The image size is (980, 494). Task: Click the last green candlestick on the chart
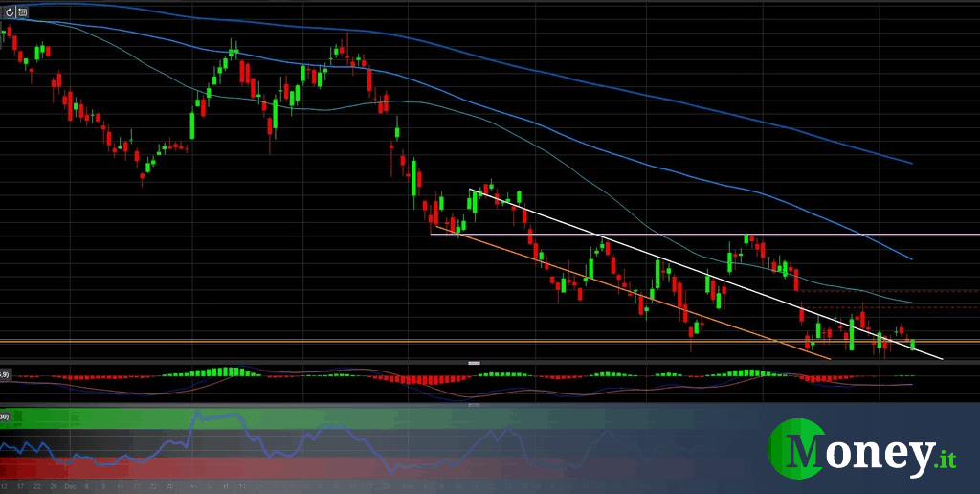912,343
